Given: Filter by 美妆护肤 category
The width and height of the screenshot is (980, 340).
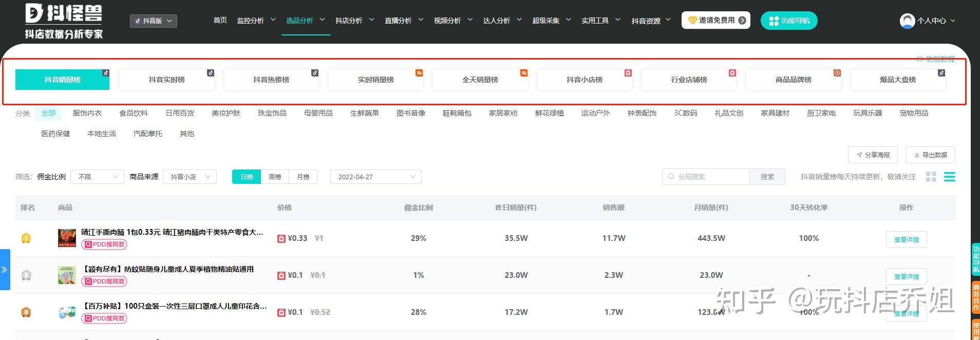Looking at the screenshot, I should (226, 113).
